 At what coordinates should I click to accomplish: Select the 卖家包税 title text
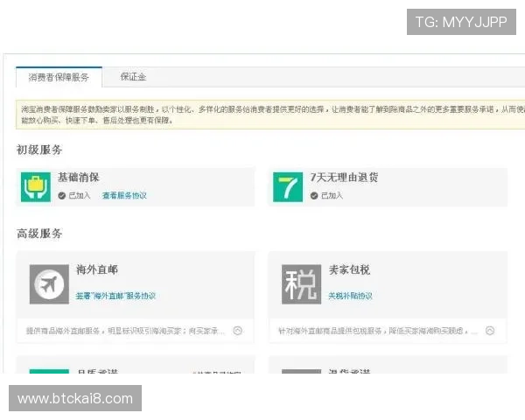click(x=349, y=269)
